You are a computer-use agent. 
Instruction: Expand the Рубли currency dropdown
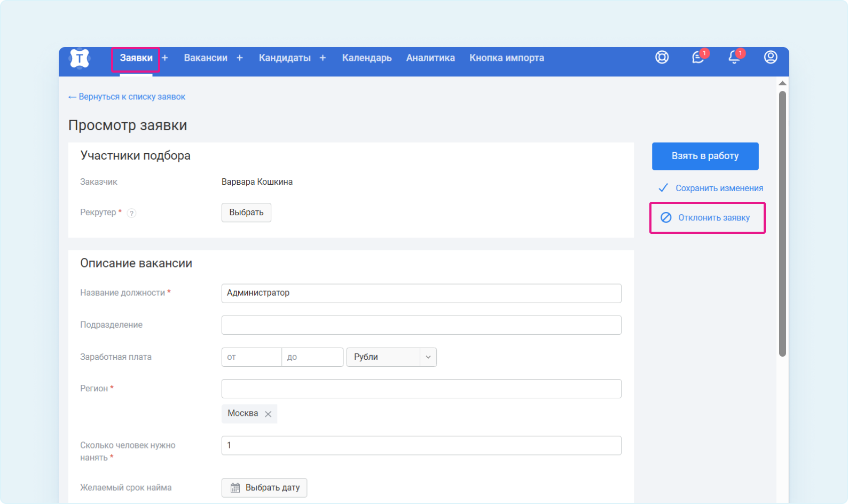click(x=428, y=357)
